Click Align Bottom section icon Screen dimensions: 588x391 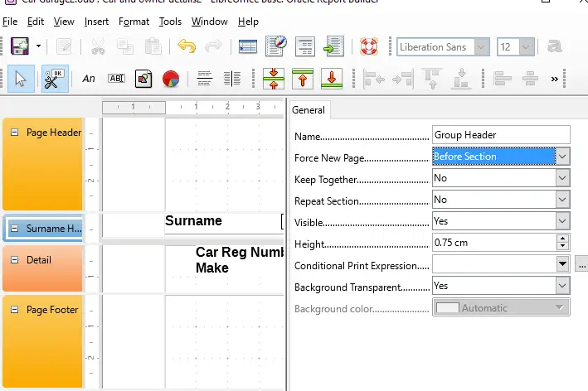pos(461,79)
